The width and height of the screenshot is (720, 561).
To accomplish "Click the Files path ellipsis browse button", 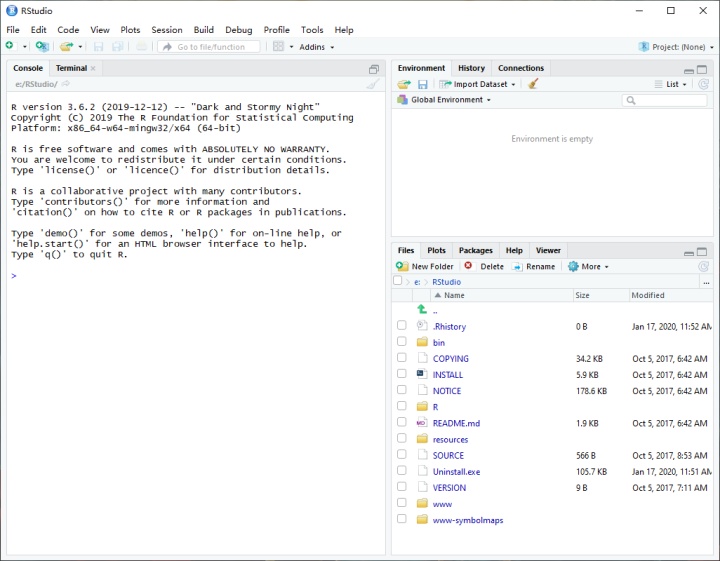I will 707,282.
